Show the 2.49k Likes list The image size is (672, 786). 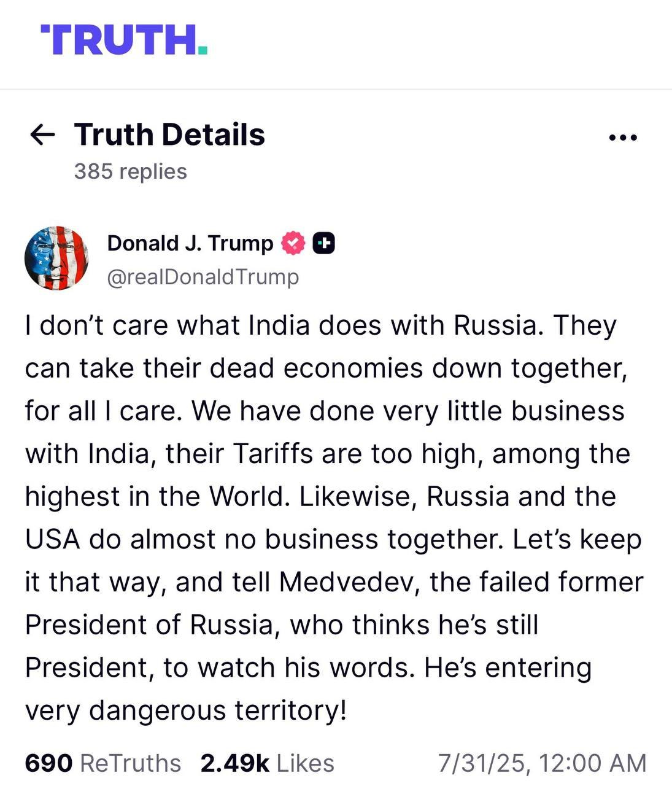267,763
